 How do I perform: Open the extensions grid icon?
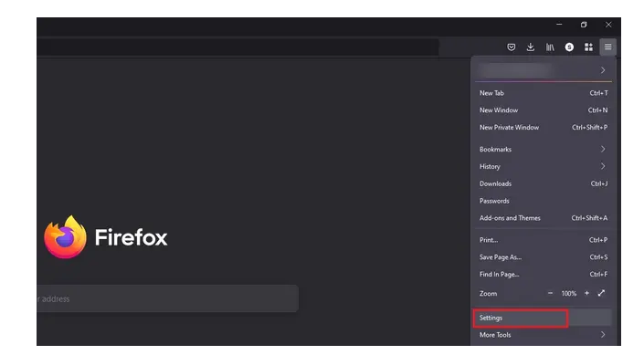(588, 47)
